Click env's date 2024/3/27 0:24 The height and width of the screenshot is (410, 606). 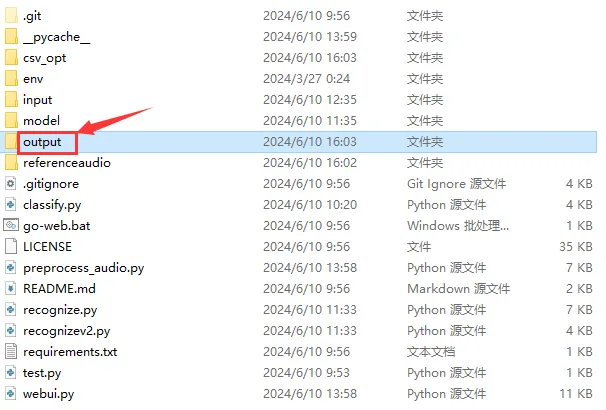tap(306, 78)
